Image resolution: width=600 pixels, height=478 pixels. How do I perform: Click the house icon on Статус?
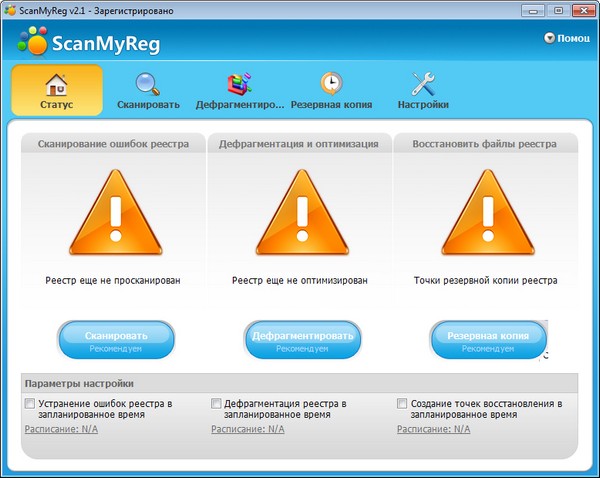click(x=56, y=85)
